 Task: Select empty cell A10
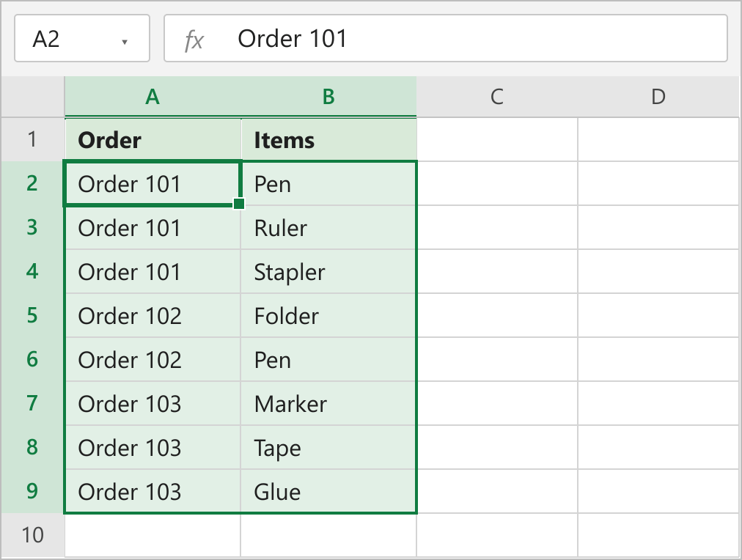point(153,535)
